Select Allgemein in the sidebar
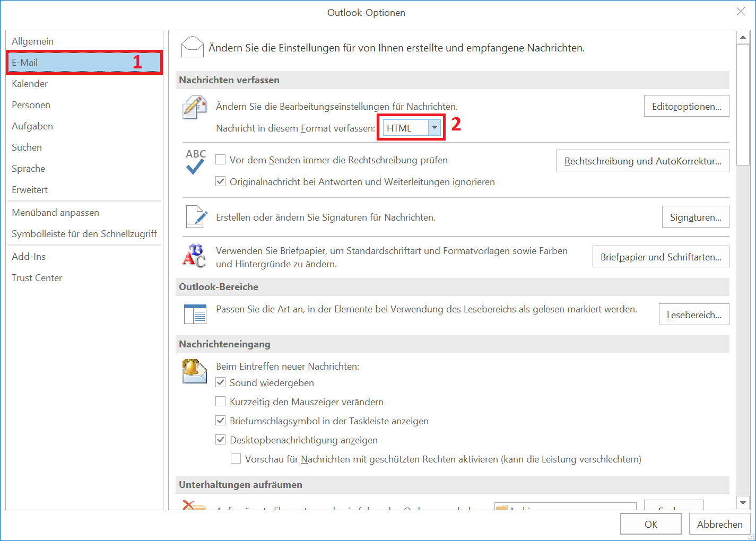 (84, 41)
